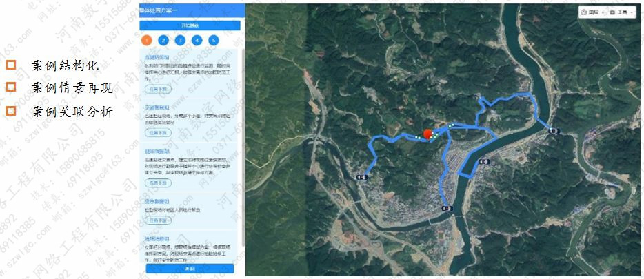Click the blue bottom button in panel
644x279 pixels.
coord(190,269)
